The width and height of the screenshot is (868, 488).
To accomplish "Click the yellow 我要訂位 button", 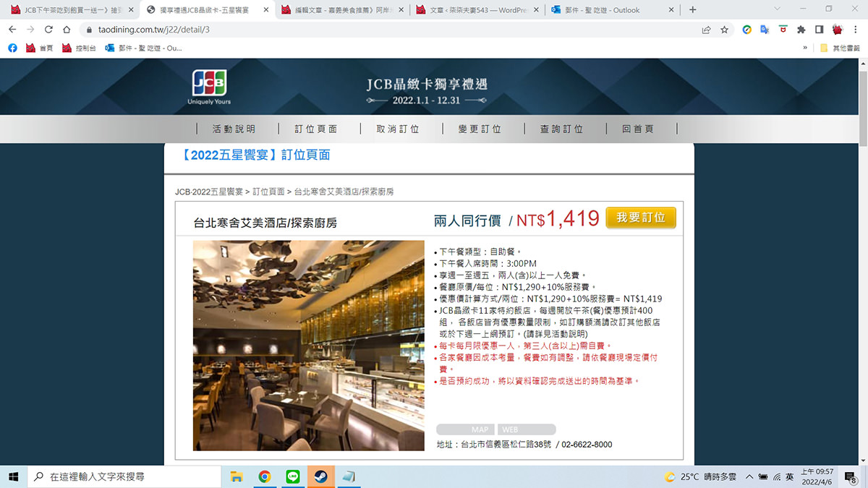I will click(x=641, y=217).
